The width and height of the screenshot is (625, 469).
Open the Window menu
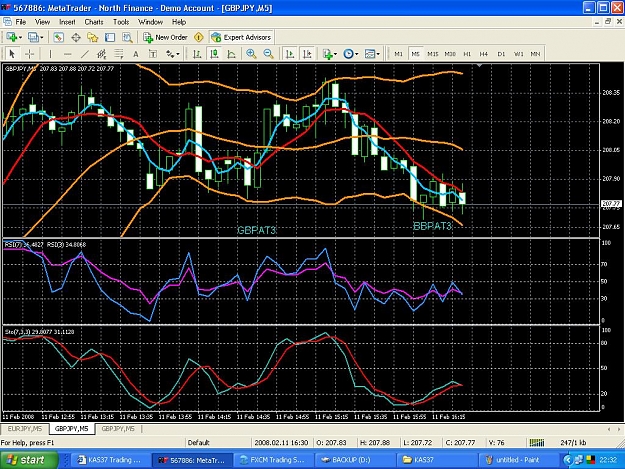(x=150, y=22)
